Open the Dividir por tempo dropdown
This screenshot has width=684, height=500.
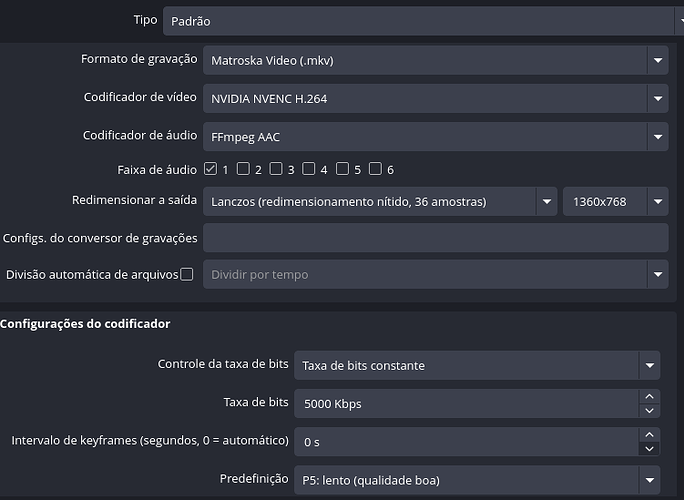[435, 274]
